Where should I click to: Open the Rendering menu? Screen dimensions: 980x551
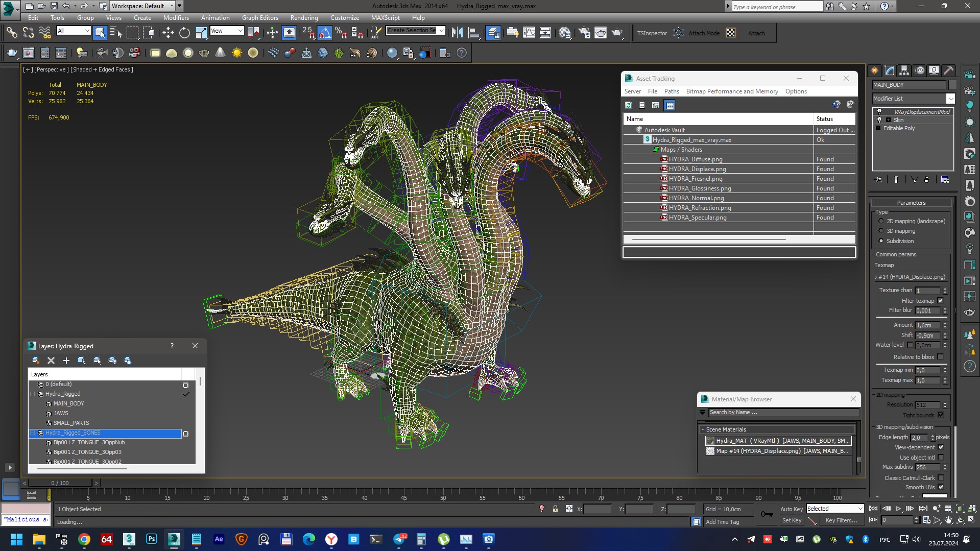coord(304,17)
